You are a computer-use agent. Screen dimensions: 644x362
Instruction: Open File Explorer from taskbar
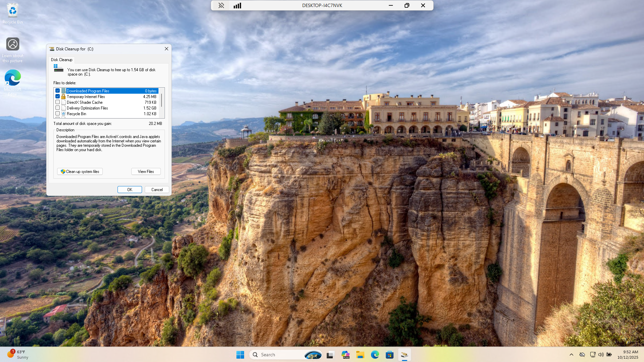pos(360,355)
